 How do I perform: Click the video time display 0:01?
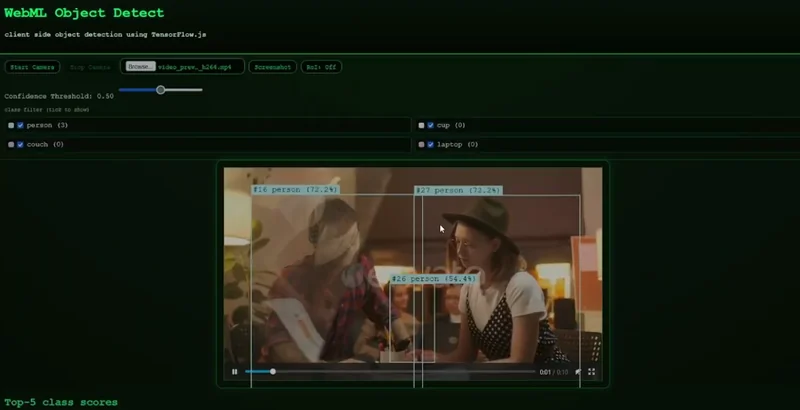point(545,372)
